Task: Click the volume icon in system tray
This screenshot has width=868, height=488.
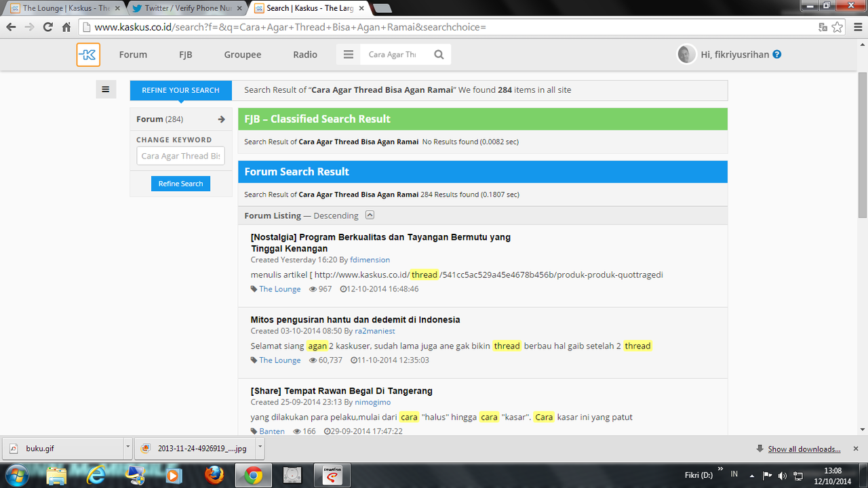Action: [x=783, y=476]
